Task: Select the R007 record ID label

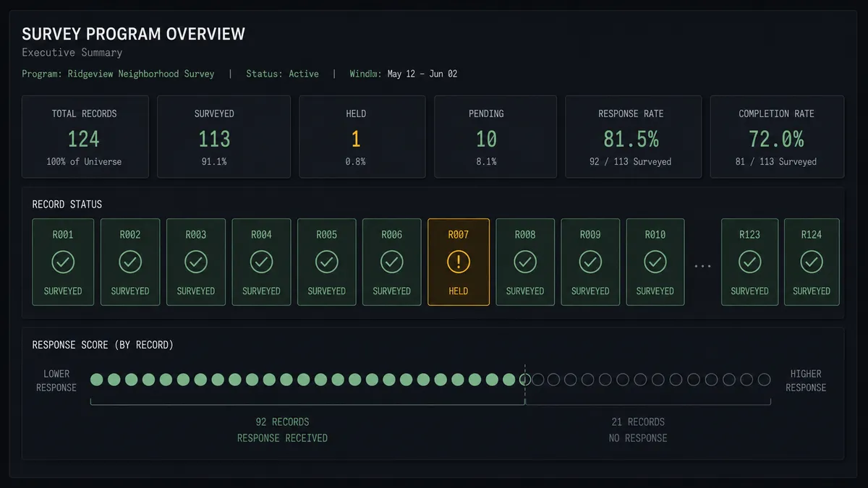Action: tap(459, 234)
